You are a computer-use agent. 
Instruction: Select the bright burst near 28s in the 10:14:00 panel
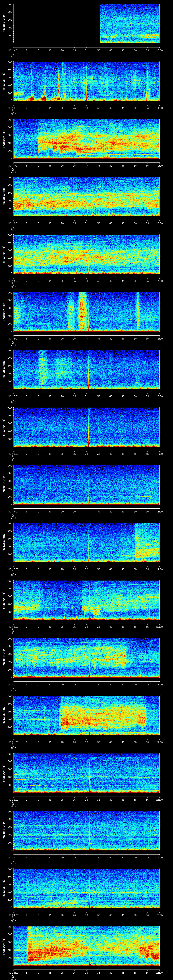coord(82,311)
